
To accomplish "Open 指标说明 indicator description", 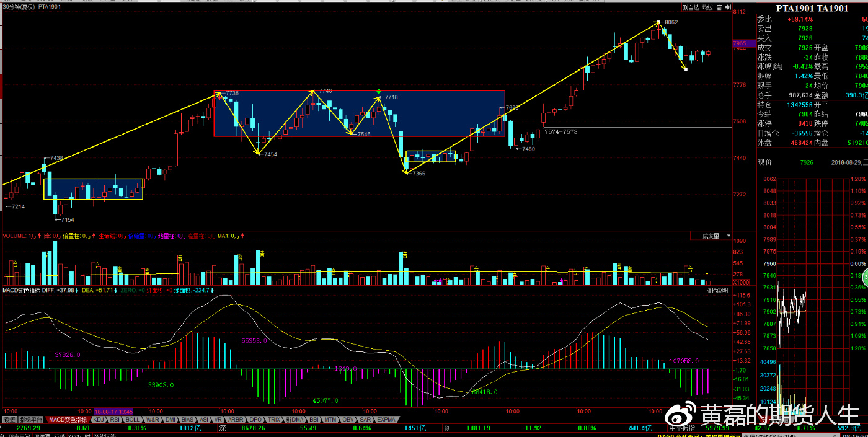I will pyautogui.click(x=718, y=290).
